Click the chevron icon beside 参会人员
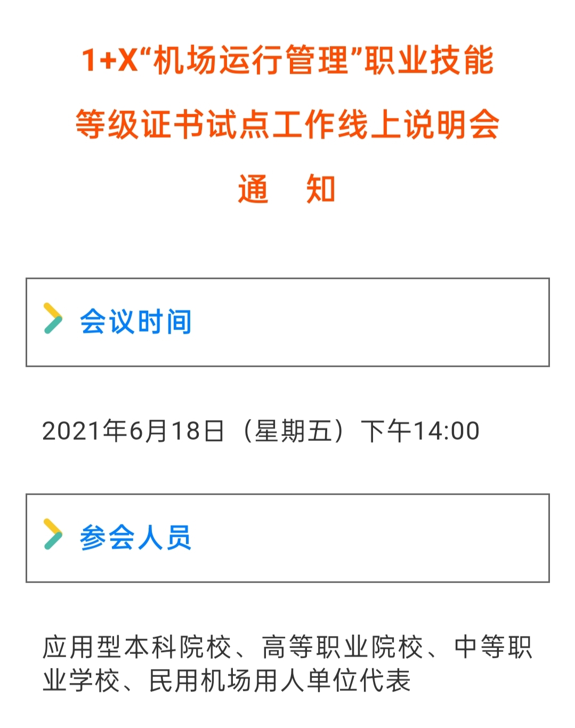 pyautogui.click(x=53, y=534)
